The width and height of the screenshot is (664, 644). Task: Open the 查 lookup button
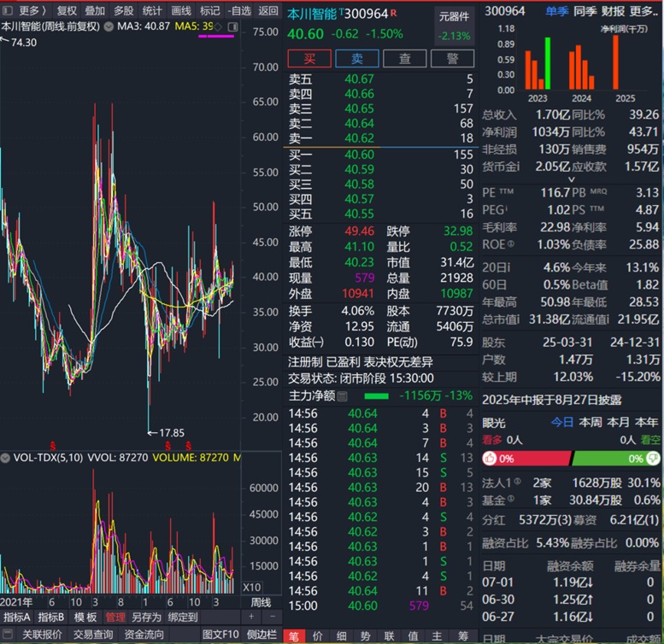click(405, 58)
